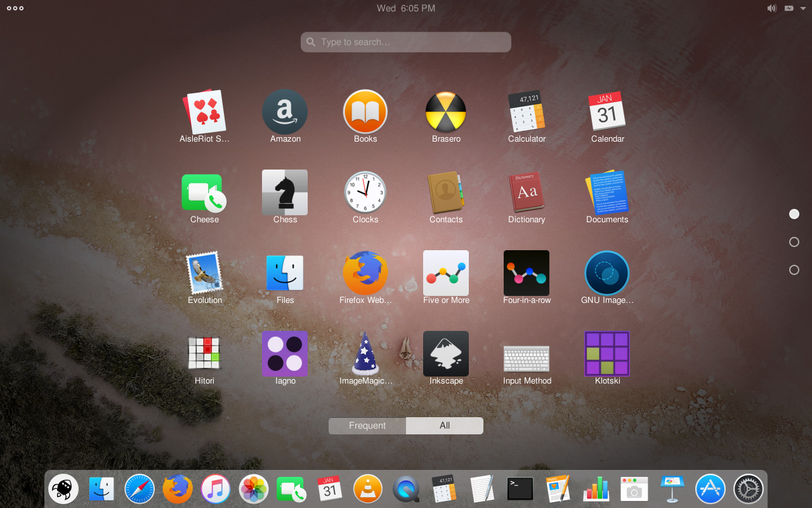Open Firefox from the dock
Viewport: 812px width, 508px height.
[178, 489]
